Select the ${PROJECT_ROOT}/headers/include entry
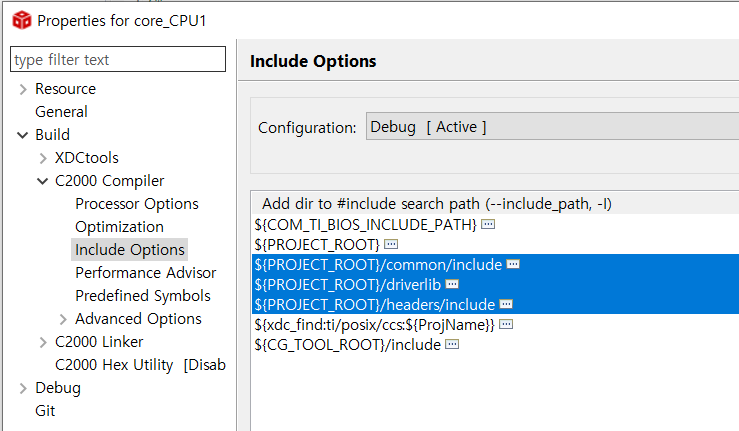 [x=375, y=304]
